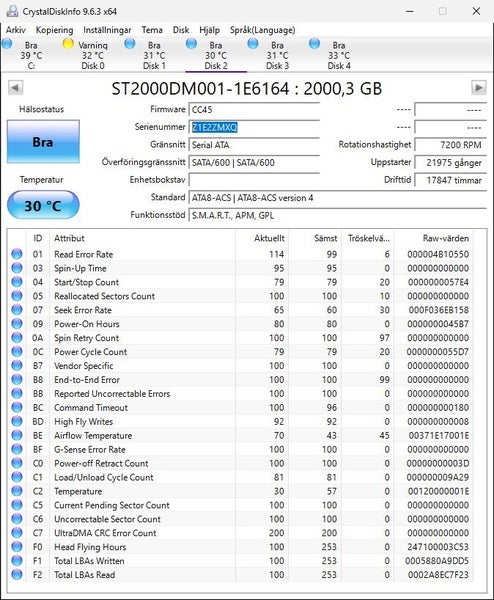The height and width of the screenshot is (600, 494).
Task: Select the C: drive status icon
Action: pyautogui.click(x=7, y=44)
